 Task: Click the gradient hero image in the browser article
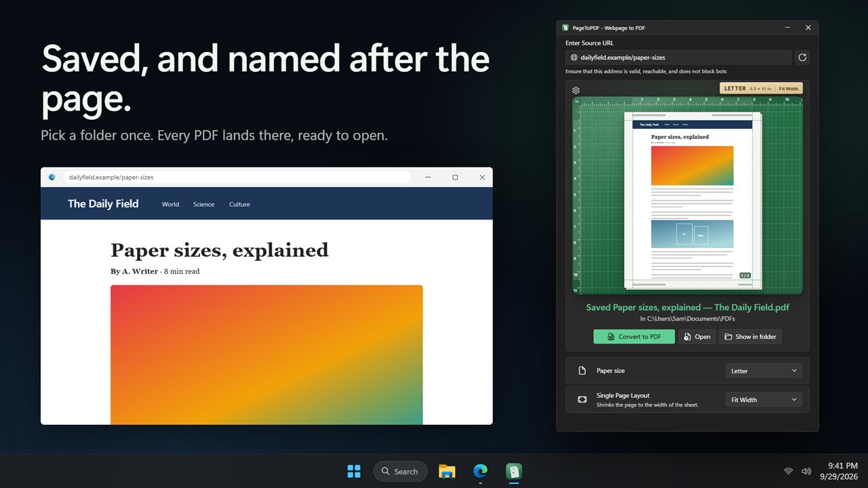pyautogui.click(x=267, y=354)
